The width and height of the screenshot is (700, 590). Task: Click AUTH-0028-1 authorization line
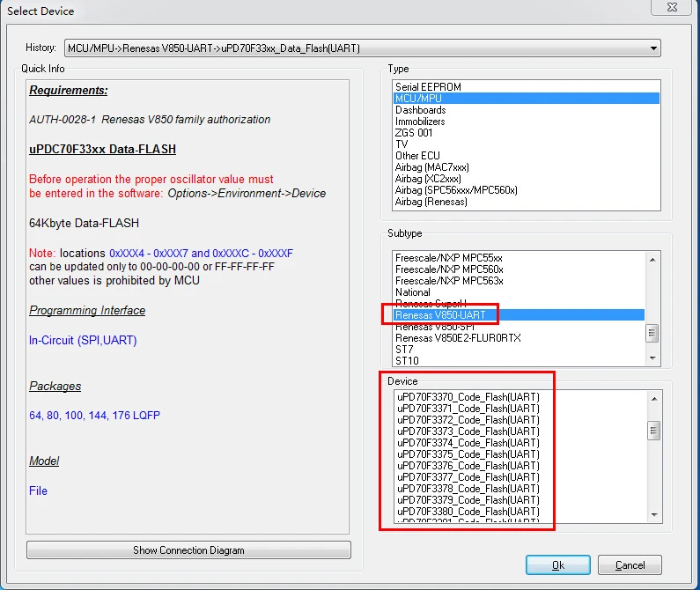click(150, 120)
